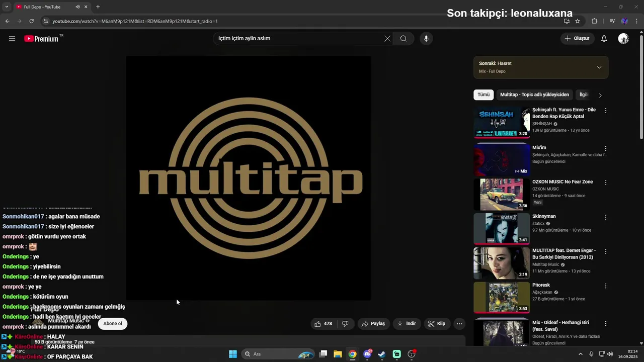Viewport: 644px width, 362px height.
Task: Click the Chrome address bar URL
Action: click(135, 21)
